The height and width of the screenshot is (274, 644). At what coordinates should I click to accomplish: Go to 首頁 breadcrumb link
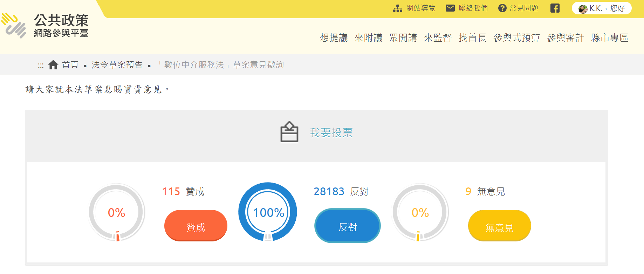click(x=70, y=65)
